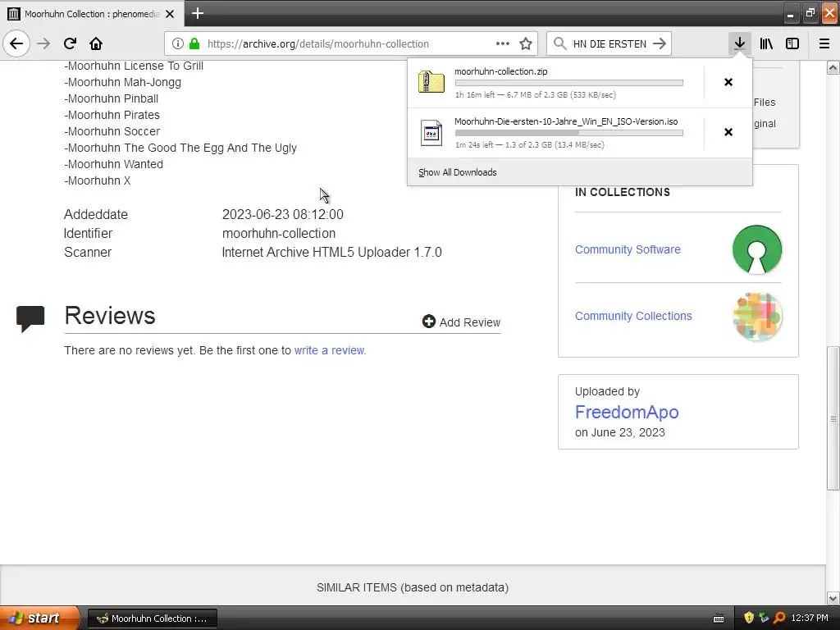Click the security shield tray icon

[749, 619]
